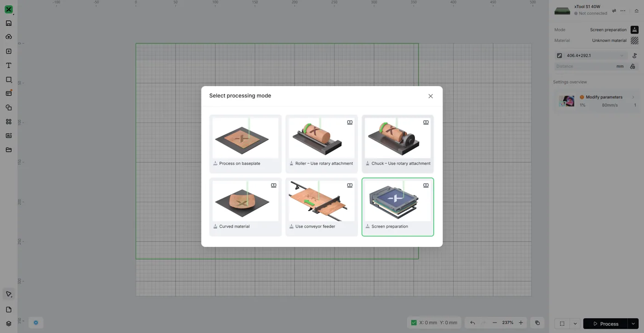Screen dimensions: 644x333
Task: Play the Roller rotary attachment video
Action: 350,122
